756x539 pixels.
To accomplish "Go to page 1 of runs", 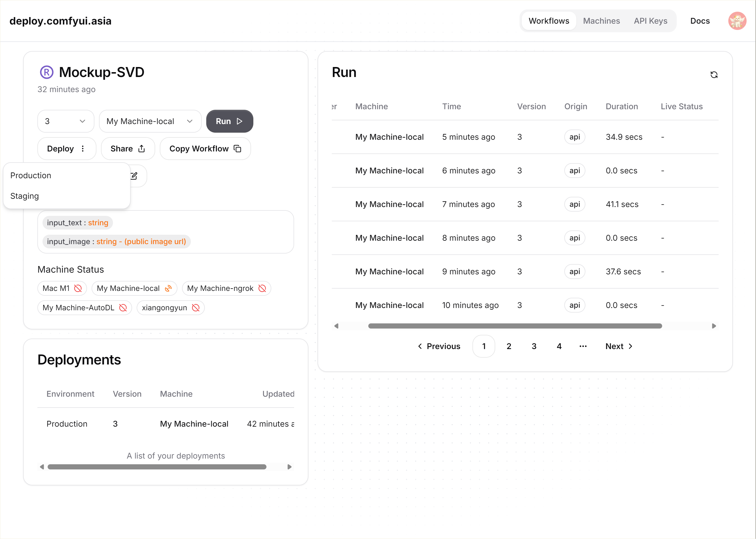I will (x=484, y=346).
